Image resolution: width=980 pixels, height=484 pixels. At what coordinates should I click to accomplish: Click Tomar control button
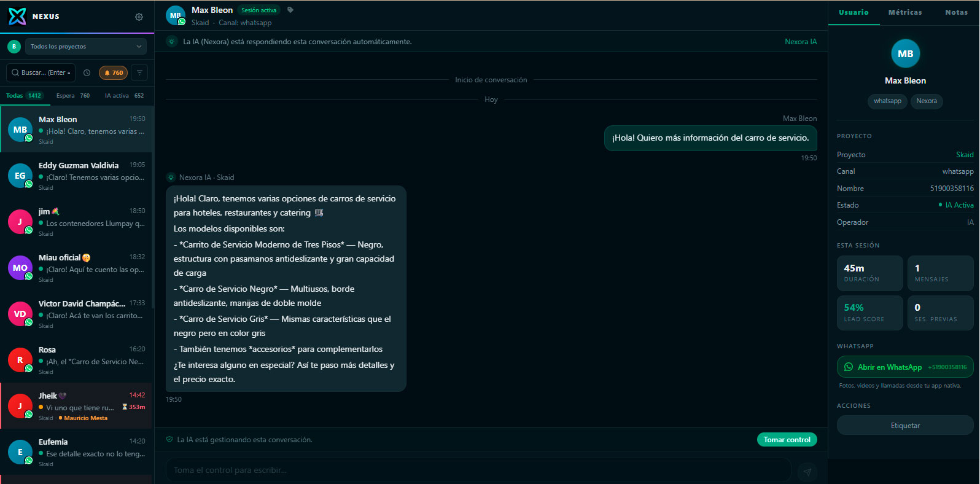787,440
